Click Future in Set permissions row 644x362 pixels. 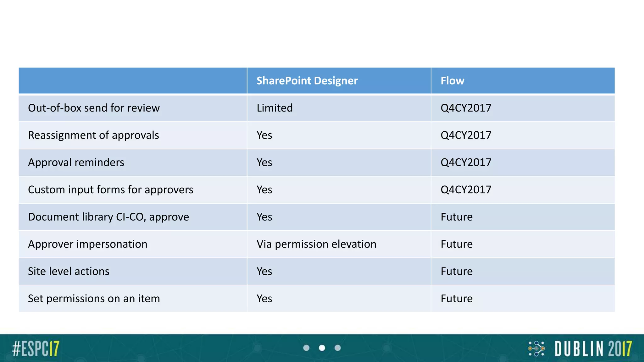pos(457,299)
